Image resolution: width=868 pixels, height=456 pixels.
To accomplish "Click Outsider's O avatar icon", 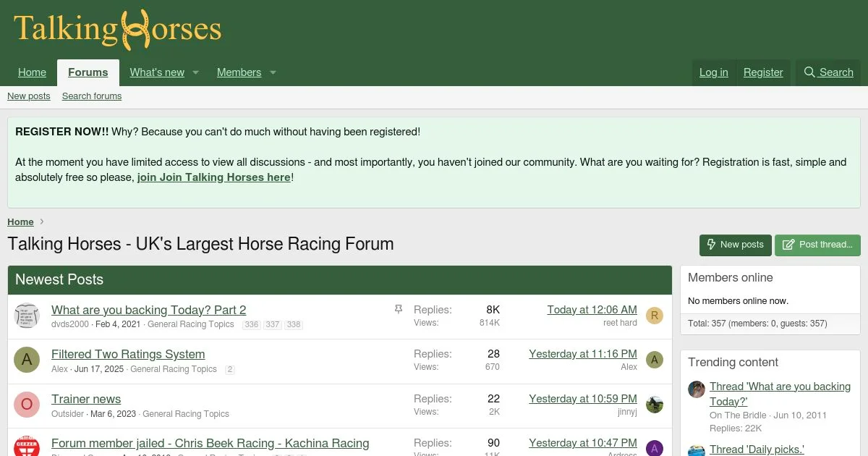I will 27,405.
